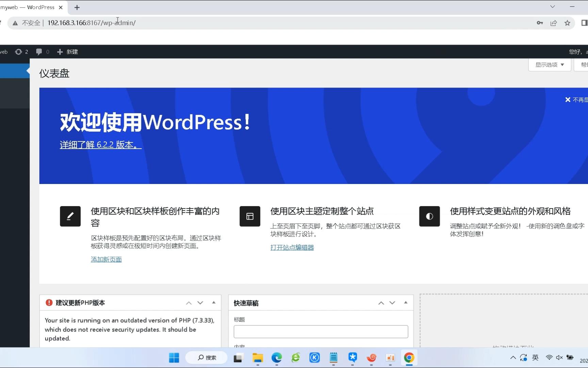
Task: Open the notepad app on the taskbar
Action: [333, 358]
